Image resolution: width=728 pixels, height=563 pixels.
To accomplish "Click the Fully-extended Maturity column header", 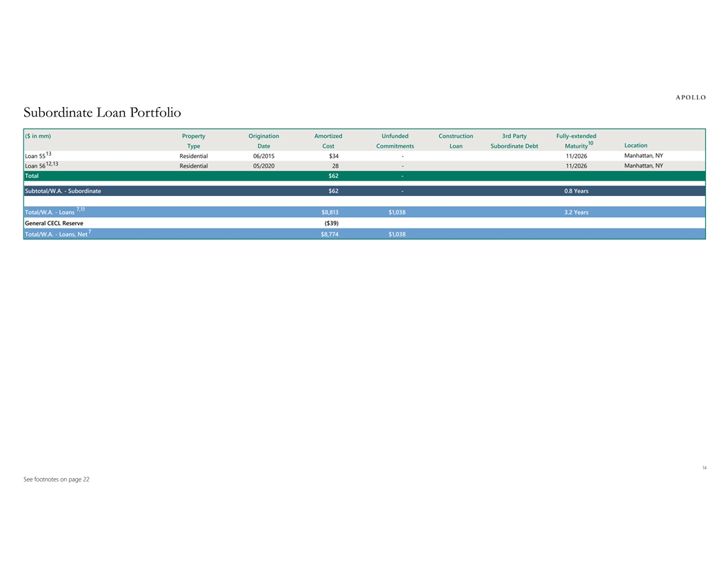I will [576, 141].
